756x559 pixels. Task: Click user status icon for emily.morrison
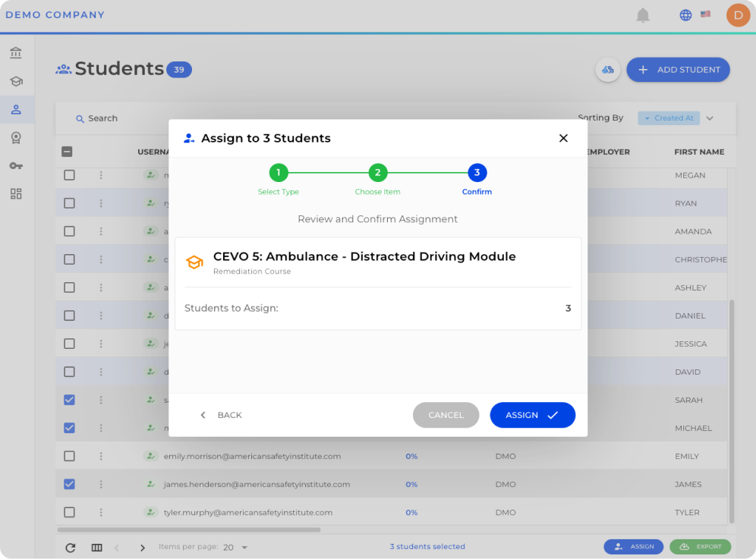tap(151, 455)
